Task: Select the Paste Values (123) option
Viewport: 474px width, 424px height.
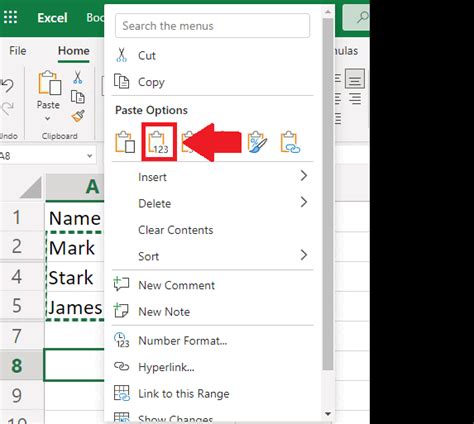Action: pyautogui.click(x=159, y=142)
